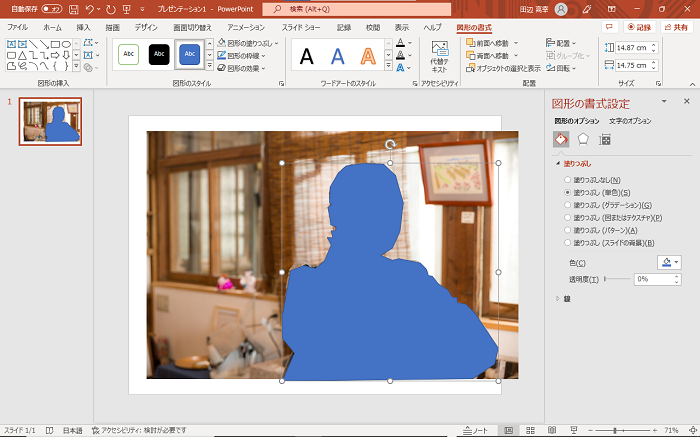Click the Undo arrow icon
700x437 pixels.
91,9
